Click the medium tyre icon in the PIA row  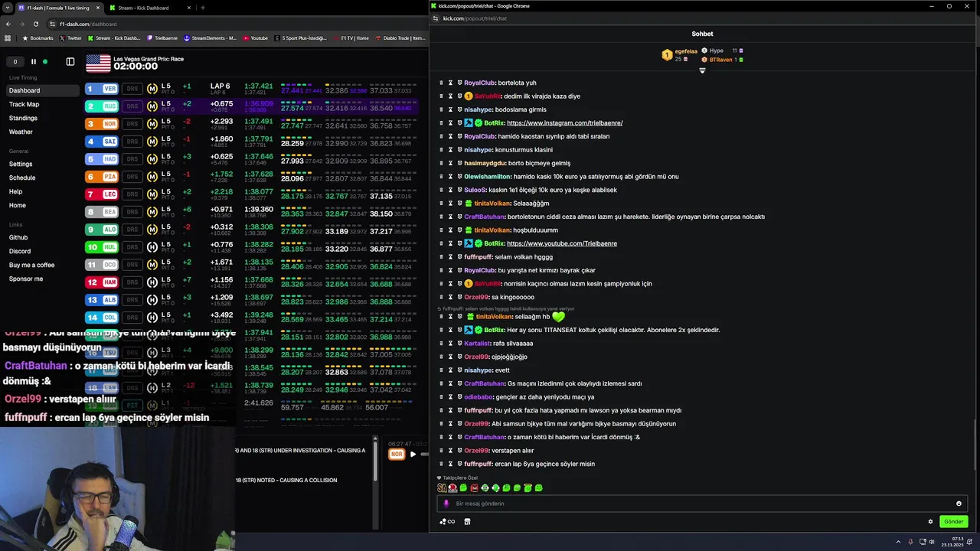152,176
